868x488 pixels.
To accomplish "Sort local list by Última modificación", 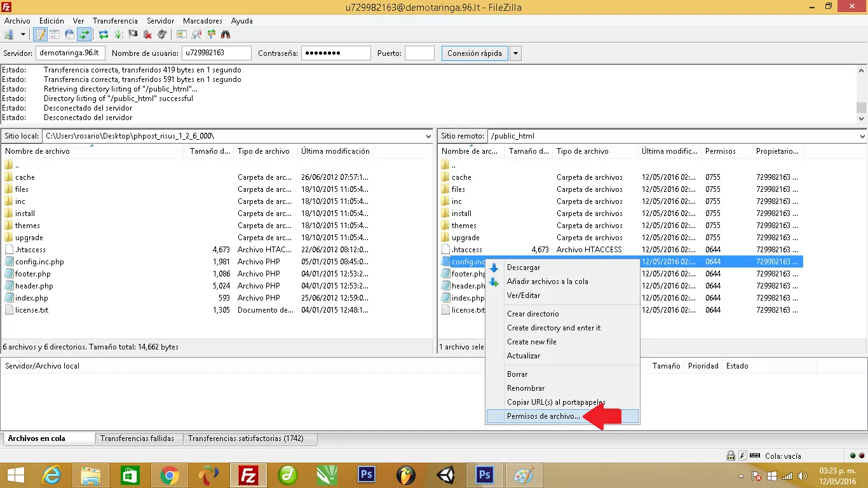I will [x=336, y=151].
